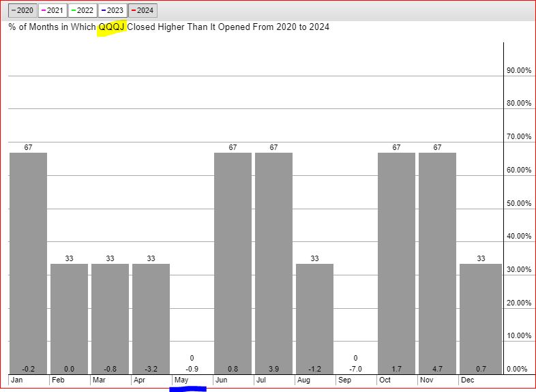Select the October bar with 1.7 value

pos(396,263)
